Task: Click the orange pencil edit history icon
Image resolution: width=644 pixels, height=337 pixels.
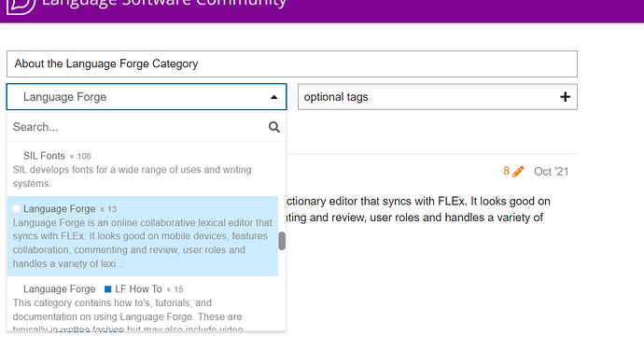Action: point(518,172)
